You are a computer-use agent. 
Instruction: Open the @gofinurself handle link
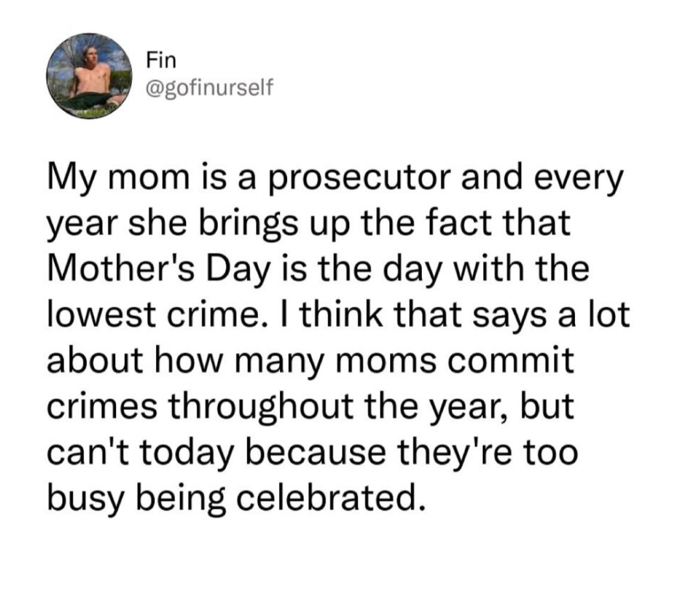(209, 87)
